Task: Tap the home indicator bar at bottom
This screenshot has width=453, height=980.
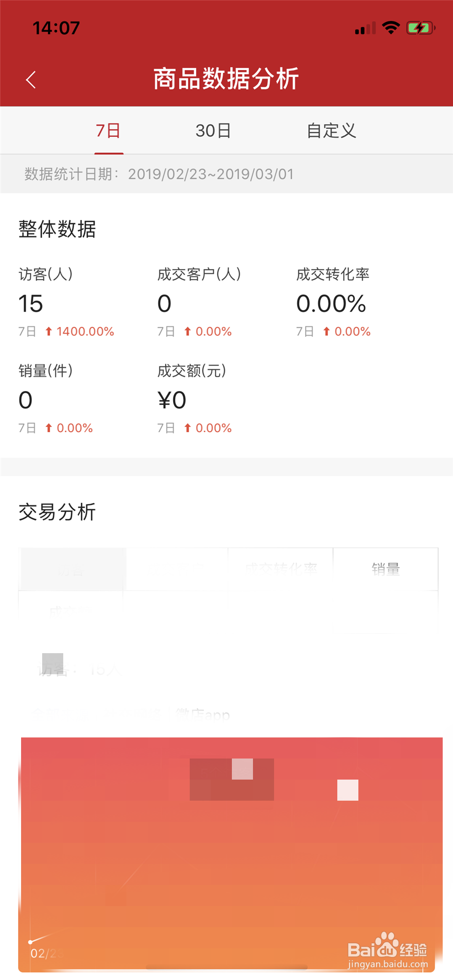Action: click(x=226, y=968)
